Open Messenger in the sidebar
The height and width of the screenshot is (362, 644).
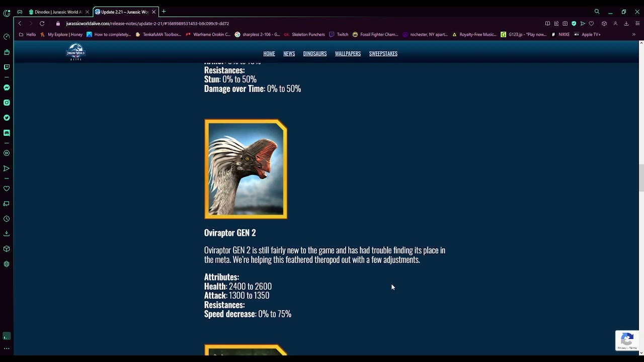7,87
